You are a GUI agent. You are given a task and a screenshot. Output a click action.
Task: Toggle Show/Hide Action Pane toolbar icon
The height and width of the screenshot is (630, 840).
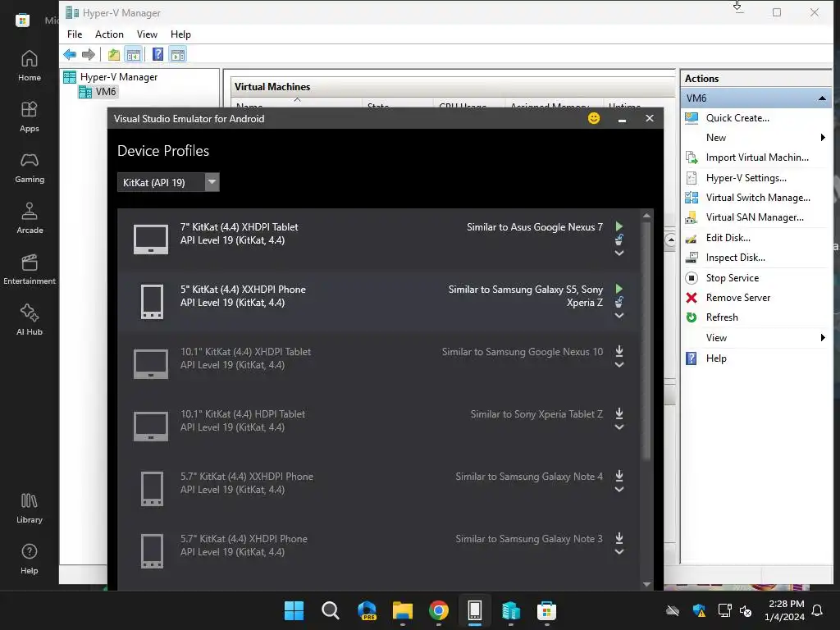point(178,54)
